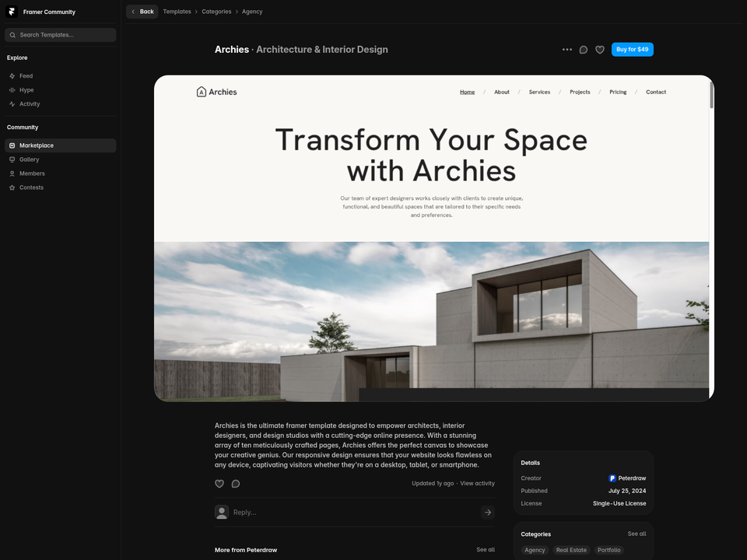
Task: Click See all in Categories panel
Action: coord(637,534)
